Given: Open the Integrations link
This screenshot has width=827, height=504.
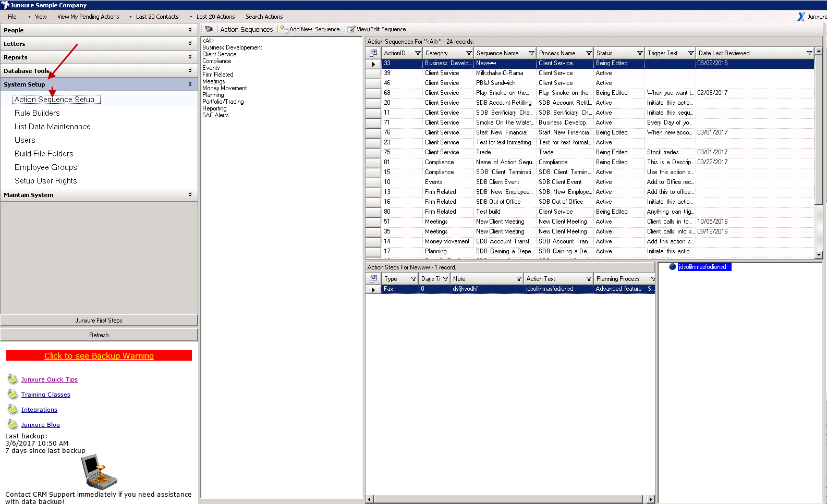Looking at the screenshot, I should (x=39, y=410).
